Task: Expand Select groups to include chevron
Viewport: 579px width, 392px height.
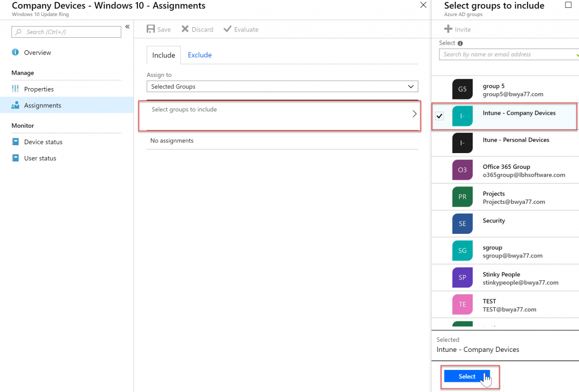Action: (414, 114)
